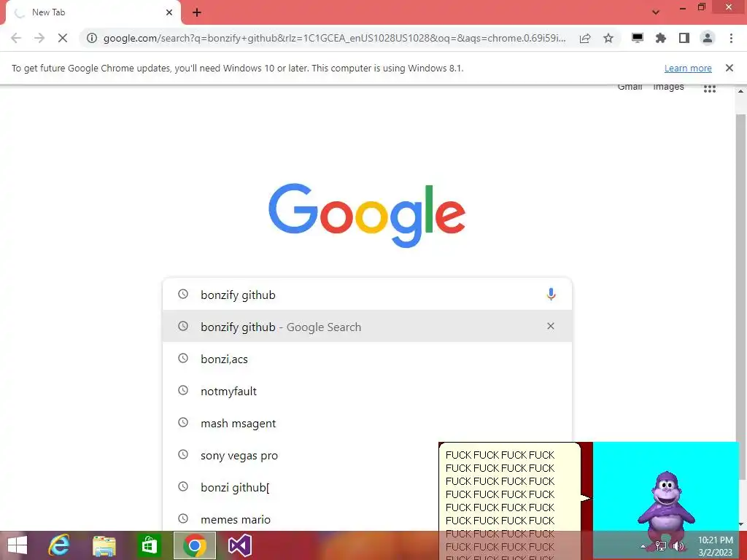Click the search box with bonzify github
The image size is (747, 560).
pos(367,295)
